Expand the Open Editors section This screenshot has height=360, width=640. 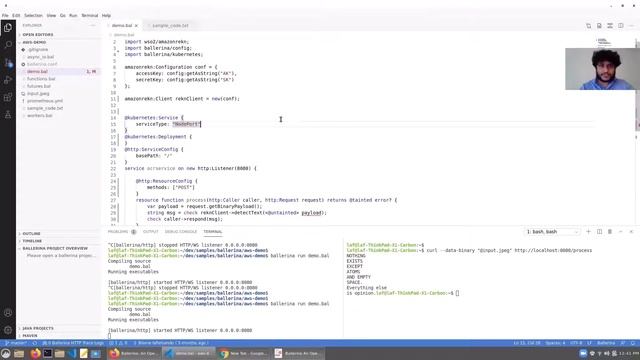point(38,35)
